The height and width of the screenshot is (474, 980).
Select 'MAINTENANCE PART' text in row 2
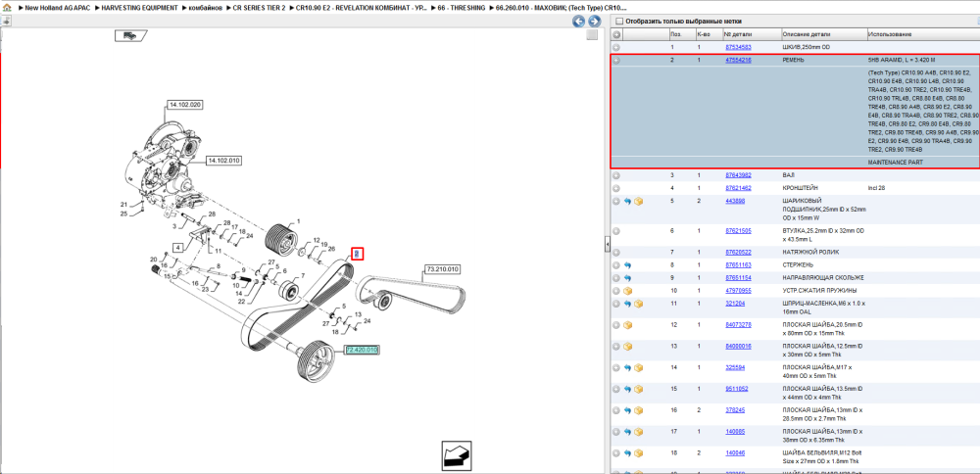coord(895,163)
